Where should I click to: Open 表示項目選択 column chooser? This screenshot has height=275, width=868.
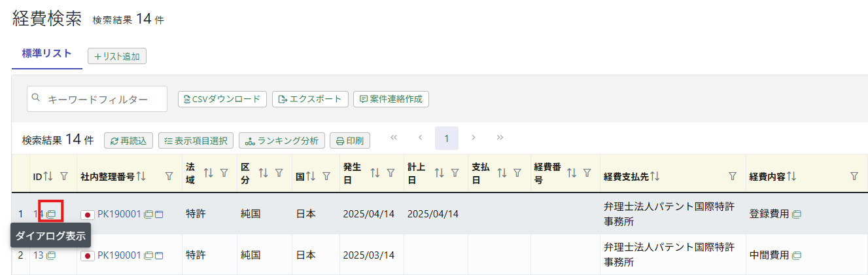click(196, 140)
